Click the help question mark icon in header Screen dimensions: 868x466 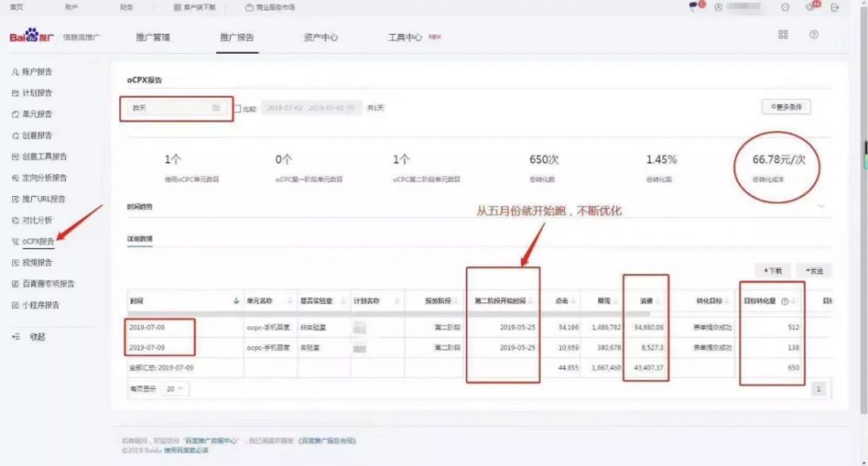(x=813, y=35)
